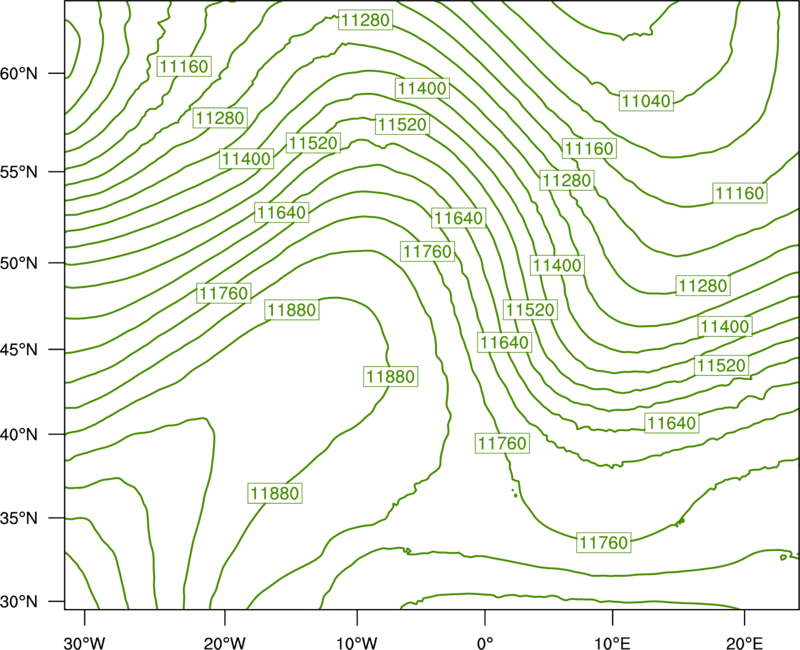This screenshot has width=800, height=650.
Task: Select the 11760 label at the bottom, near 10°E
Action: (x=604, y=542)
